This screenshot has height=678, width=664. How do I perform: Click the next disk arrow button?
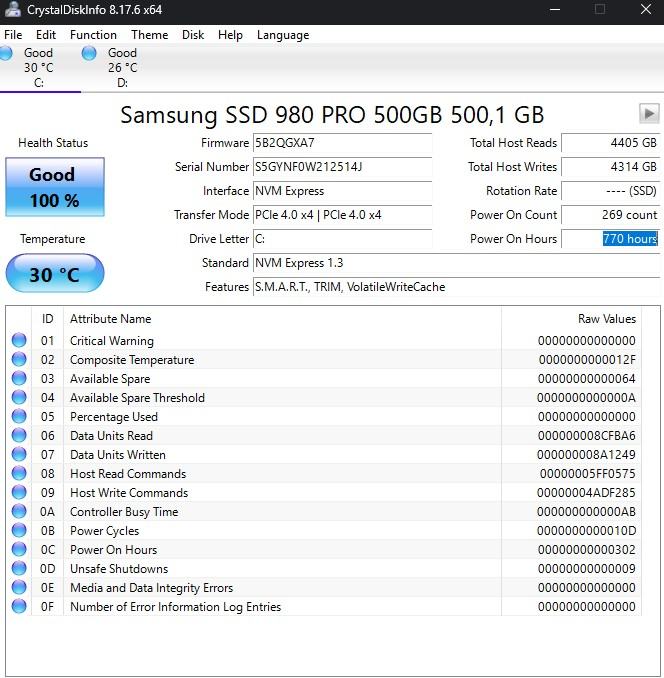[x=649, y=114]
